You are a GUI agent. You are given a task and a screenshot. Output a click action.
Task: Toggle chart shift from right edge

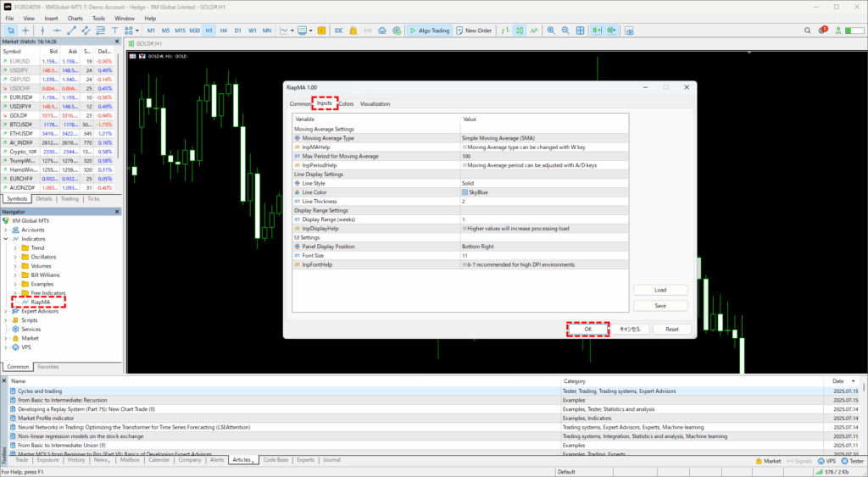click(611, 31)
